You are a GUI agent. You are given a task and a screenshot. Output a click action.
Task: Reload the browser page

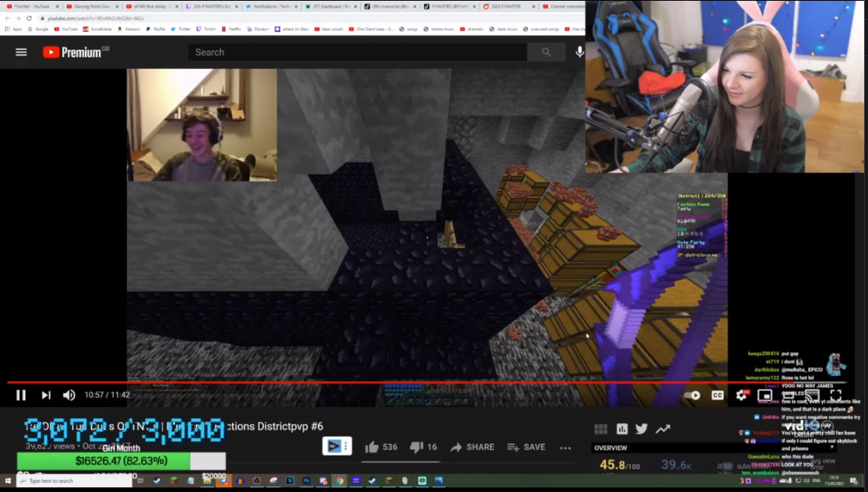click(x=29, y=18)
